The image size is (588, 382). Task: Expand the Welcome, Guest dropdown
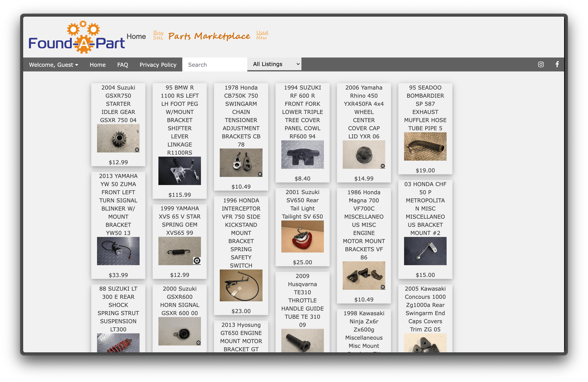(x=54, y=65)
